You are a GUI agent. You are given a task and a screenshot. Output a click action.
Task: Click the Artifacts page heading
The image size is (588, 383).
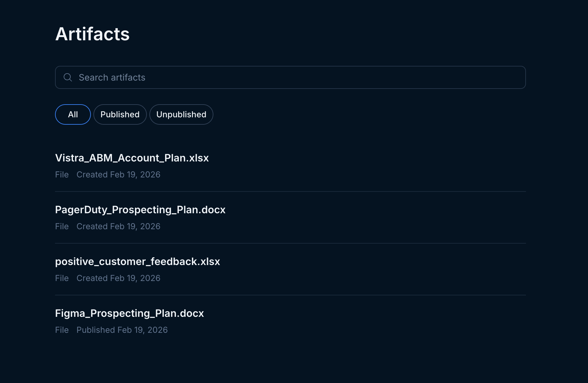point(92,34)
